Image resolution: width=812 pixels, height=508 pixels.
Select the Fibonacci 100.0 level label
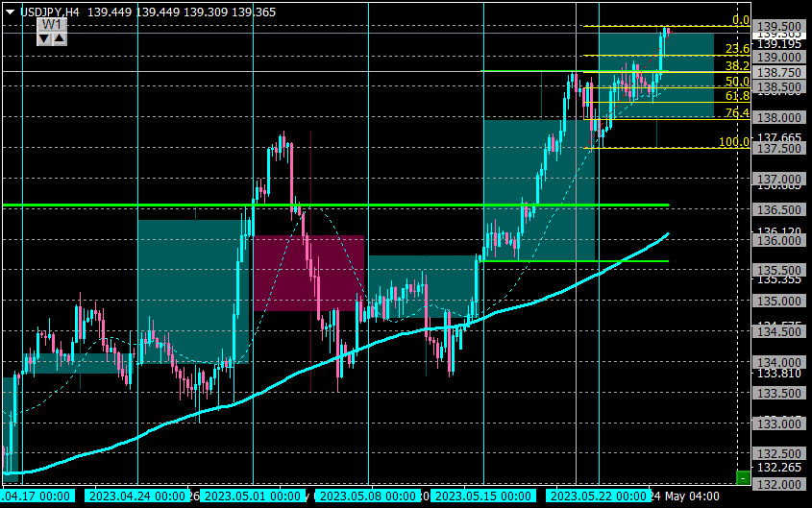[734, 142]
